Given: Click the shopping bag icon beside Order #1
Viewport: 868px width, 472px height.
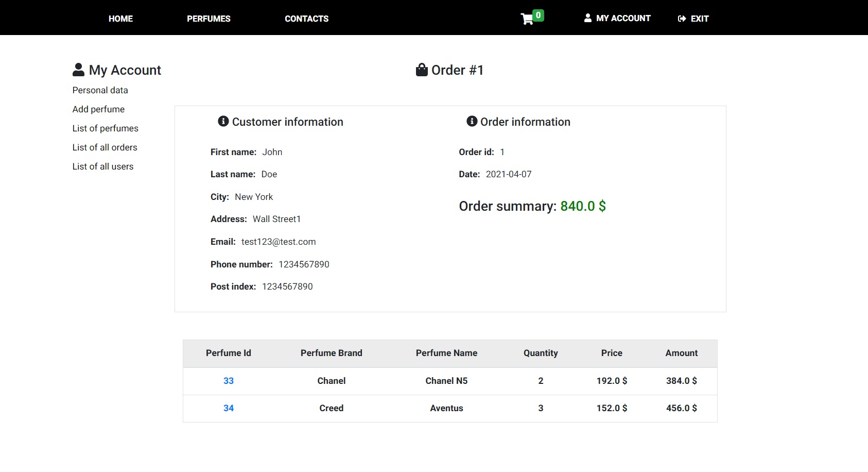Looking at the screenshot, I should (x=422, y=70).
